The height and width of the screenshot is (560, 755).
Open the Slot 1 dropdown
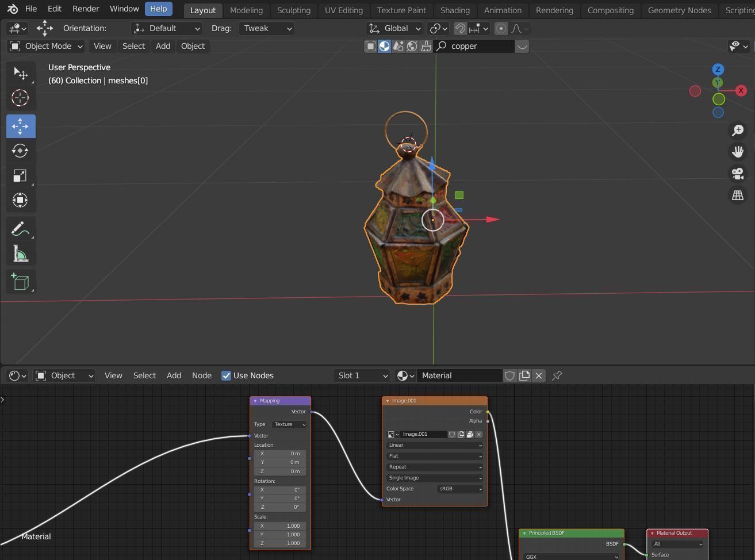[362, 375]
